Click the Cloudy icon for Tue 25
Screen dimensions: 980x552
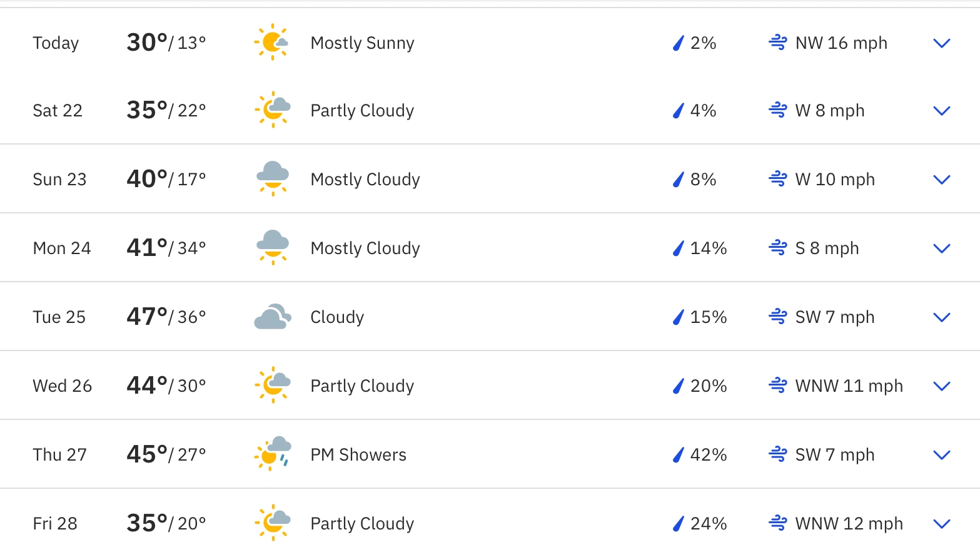click(273, 317)
